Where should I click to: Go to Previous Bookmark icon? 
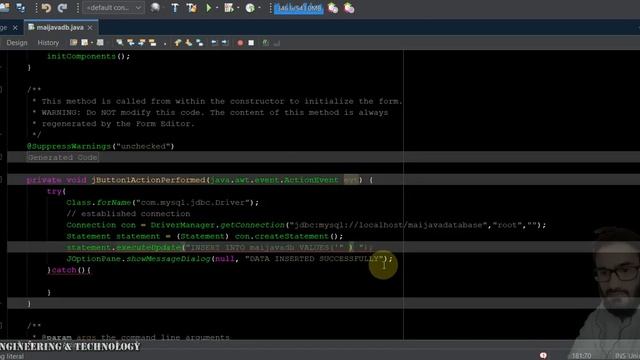(178, 42)
